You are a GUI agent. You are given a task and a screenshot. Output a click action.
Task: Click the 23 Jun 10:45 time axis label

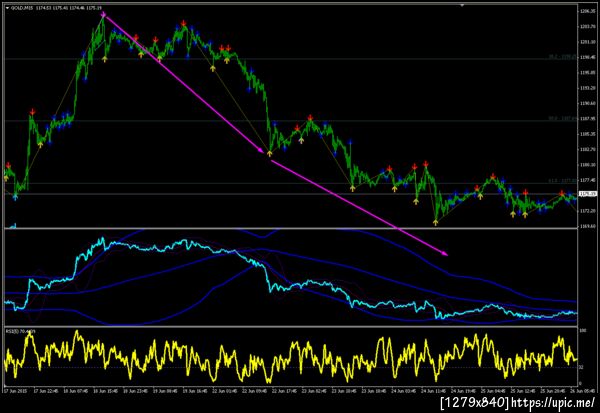[x=346, y=391]
